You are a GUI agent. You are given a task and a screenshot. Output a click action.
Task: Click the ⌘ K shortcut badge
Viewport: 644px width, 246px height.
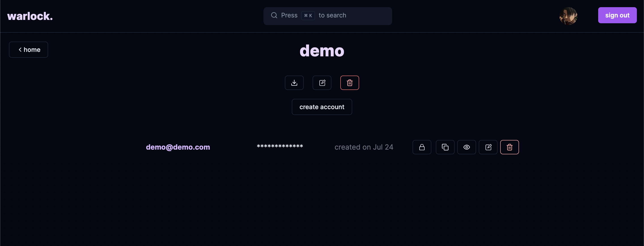[x=308, y=15]
